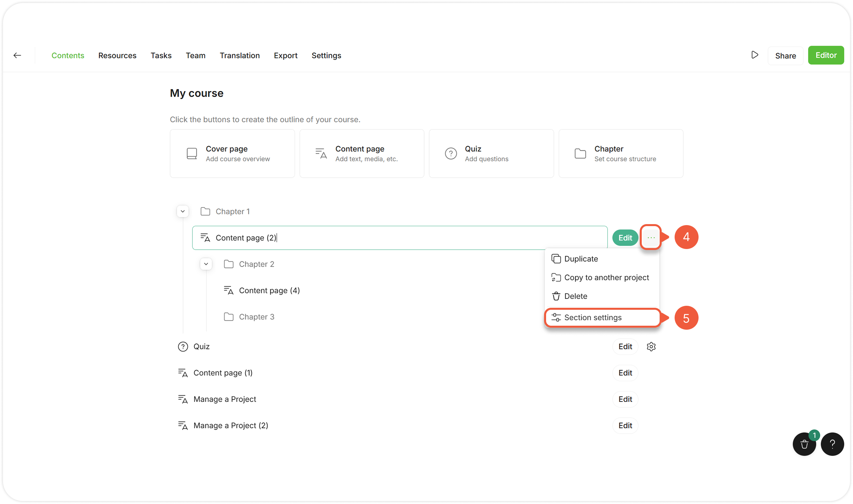Add a Content page card
The height and width of the screenshot is (504, 853).
tap(361, 153)
